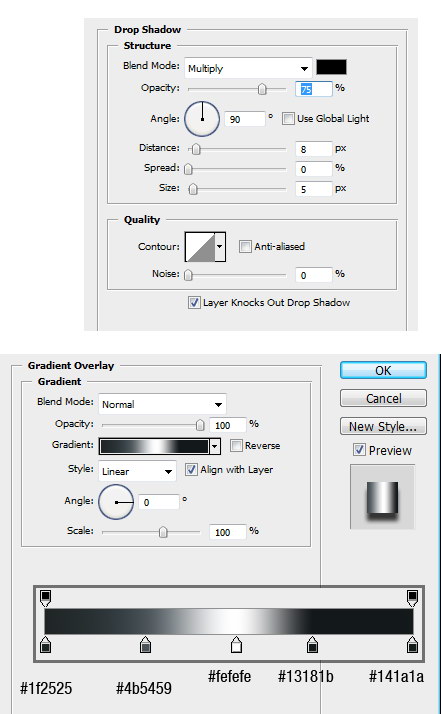441x714 pixels.
Task: Click the left opacity stop above gradient bar
Action: point(45,598)
